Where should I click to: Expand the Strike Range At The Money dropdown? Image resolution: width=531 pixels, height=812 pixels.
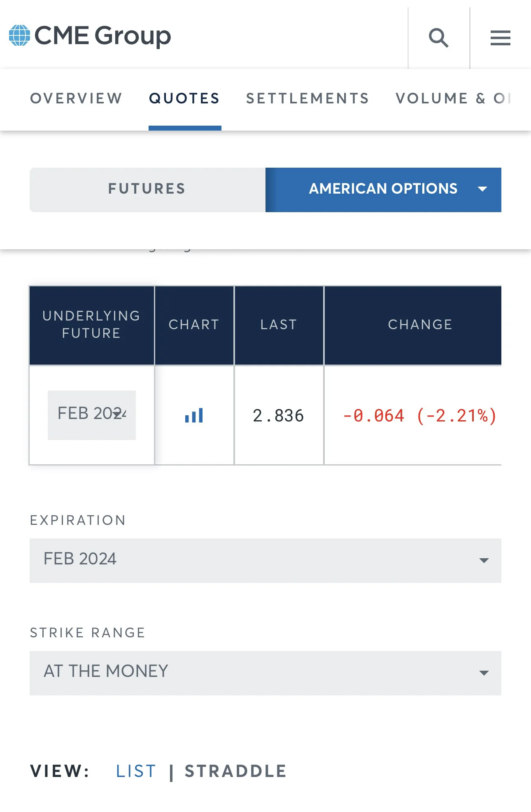click(265, 673)
